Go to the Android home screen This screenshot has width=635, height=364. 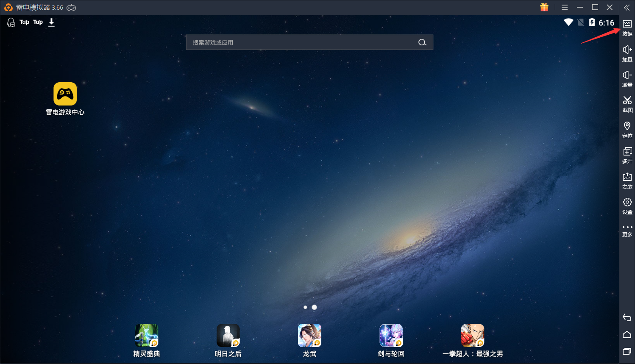tap(627, 335)
